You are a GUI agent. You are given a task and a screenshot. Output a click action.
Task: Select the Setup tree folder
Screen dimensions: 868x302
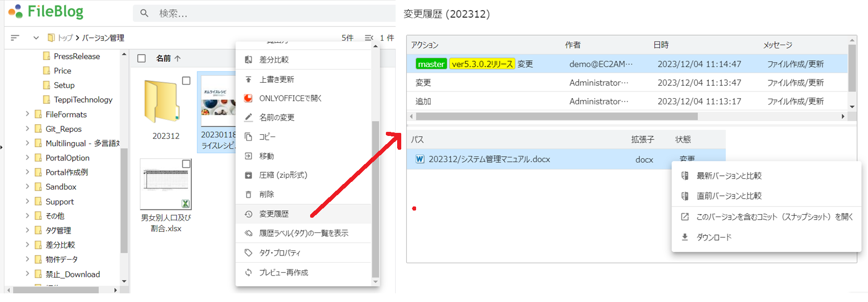64,85
